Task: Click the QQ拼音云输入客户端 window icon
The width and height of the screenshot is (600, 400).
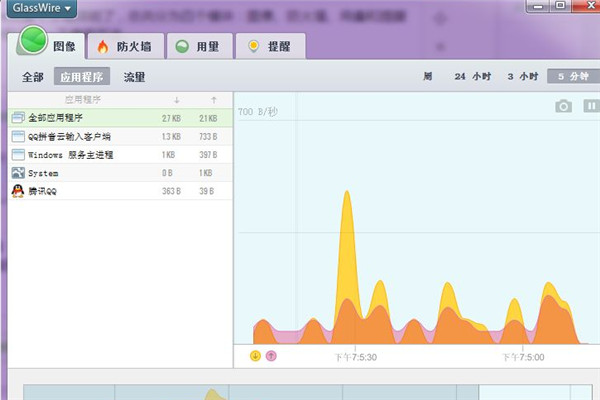Action: pos(18,136)
